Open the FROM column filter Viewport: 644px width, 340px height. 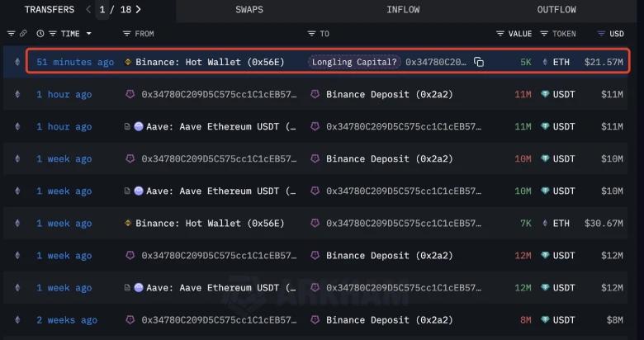pos(126,34)
